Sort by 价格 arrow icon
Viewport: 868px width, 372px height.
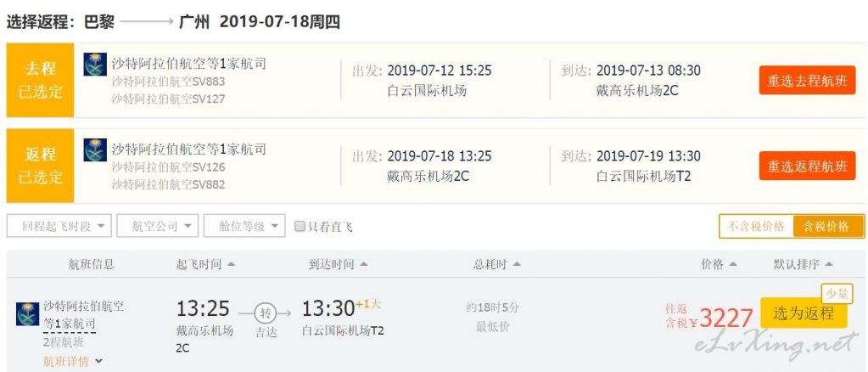point(733,264)
